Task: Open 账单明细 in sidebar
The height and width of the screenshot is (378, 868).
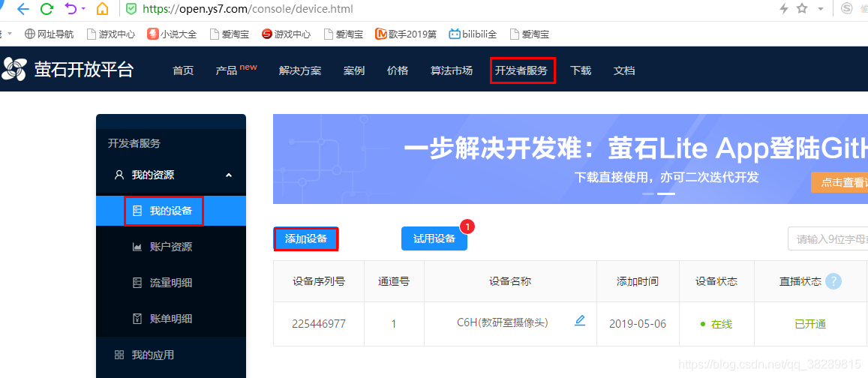Action: pos(171,319)
